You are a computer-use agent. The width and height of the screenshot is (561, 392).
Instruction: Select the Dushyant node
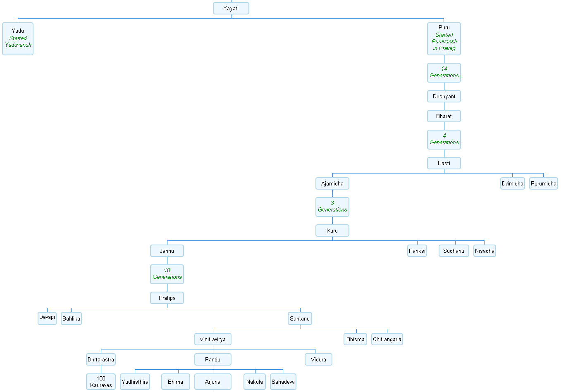444,96
